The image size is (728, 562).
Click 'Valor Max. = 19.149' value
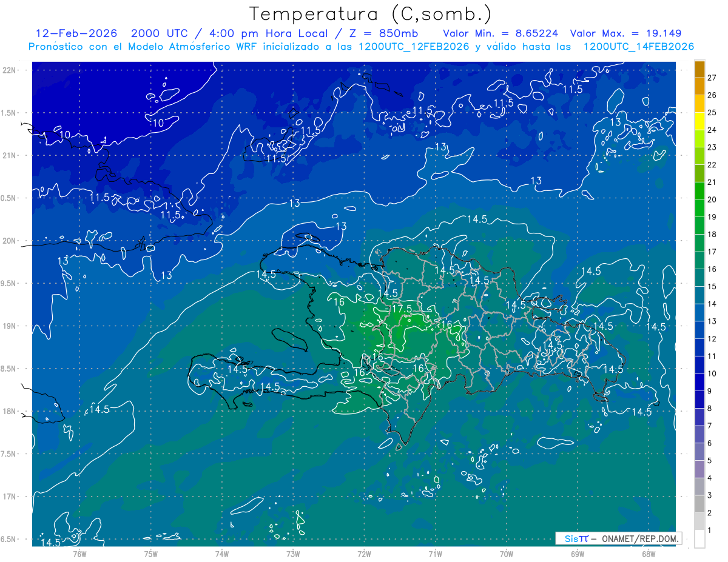pyautogui.click(x=625, y=33)
